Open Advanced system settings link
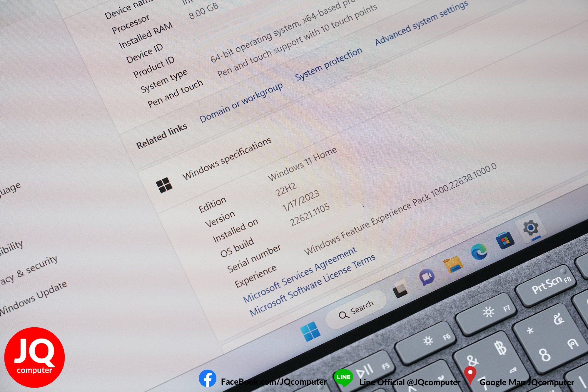This screenshot has width=588, height=392. 422,23
